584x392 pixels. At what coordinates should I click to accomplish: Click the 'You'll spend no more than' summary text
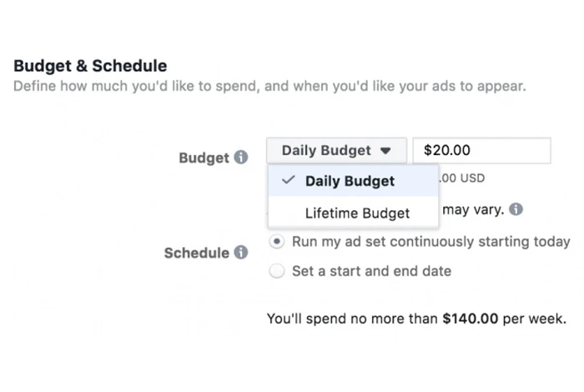(352, 319)
